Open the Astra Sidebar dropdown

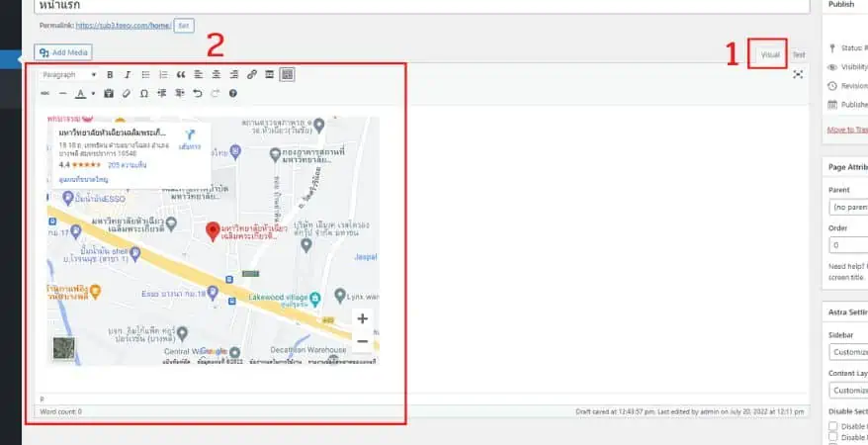pos(848,352)
